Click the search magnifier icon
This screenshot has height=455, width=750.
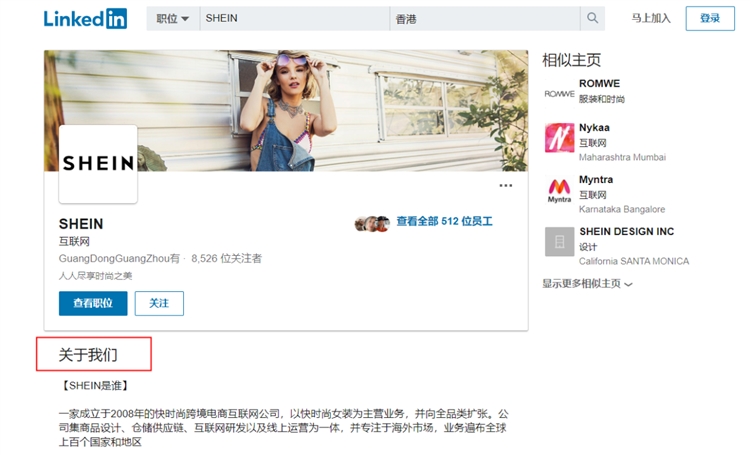[592, 18]
